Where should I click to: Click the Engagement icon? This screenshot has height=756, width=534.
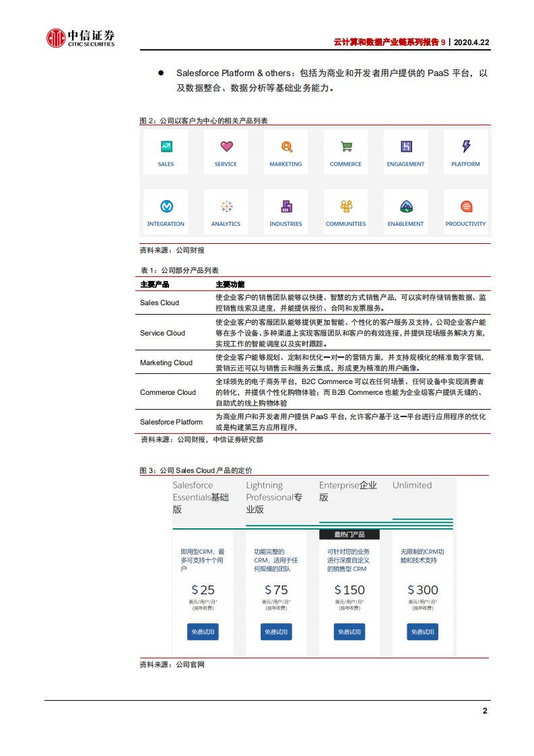[406, 147]
